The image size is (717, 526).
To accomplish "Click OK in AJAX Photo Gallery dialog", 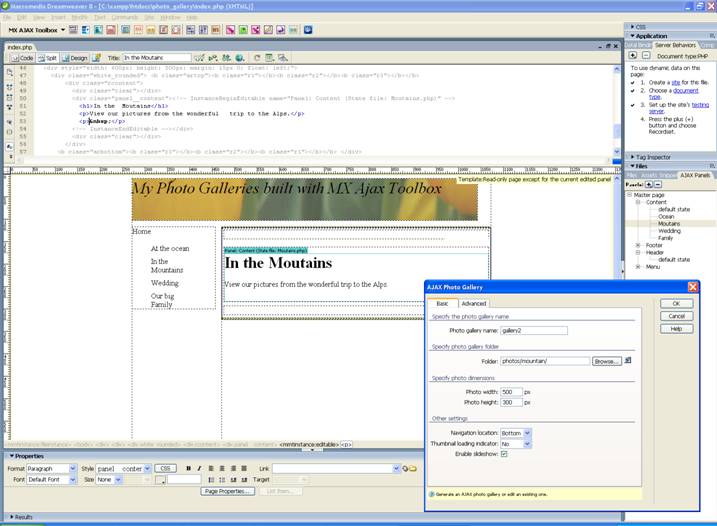I will click(x=676, y=303).
